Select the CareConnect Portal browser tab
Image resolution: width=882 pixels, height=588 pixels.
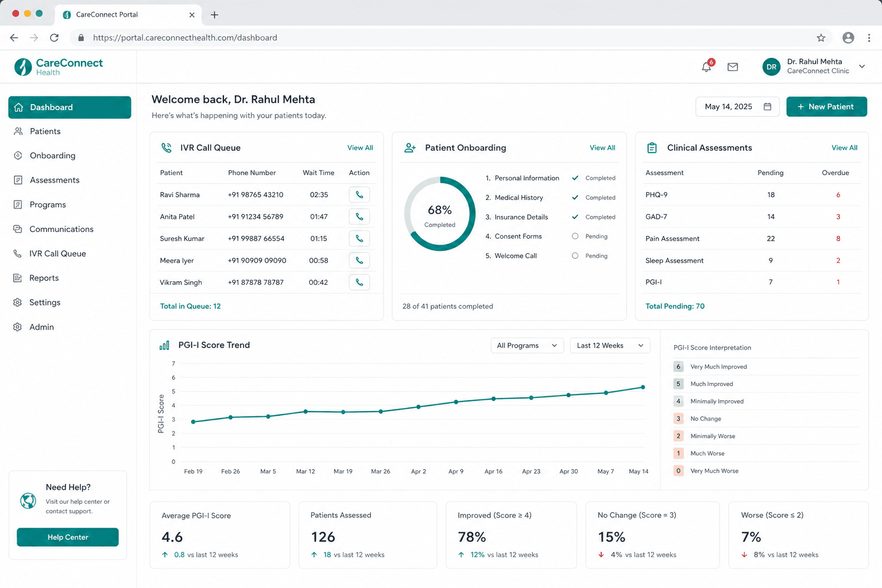128,15
